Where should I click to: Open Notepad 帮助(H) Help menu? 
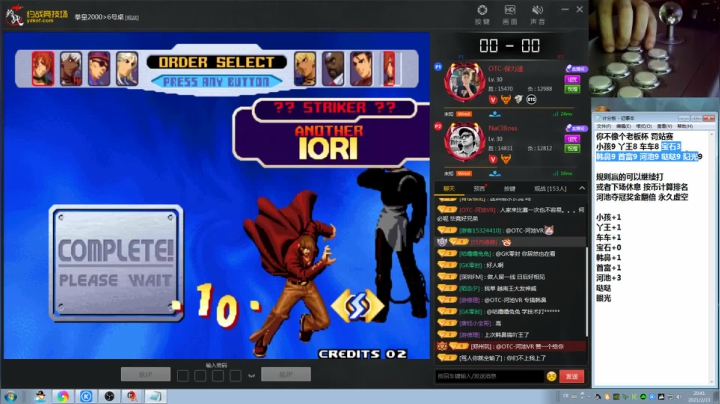point(684,126)
